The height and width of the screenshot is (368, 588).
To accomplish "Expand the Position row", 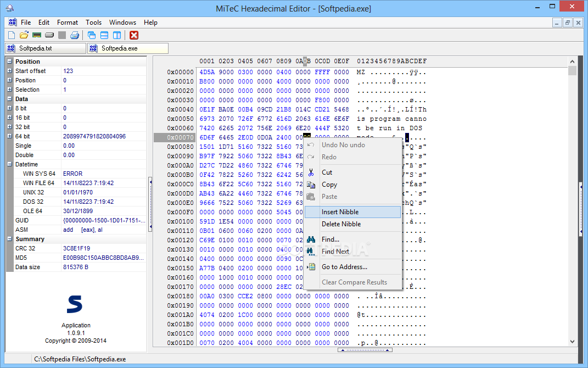I will 10,80.
